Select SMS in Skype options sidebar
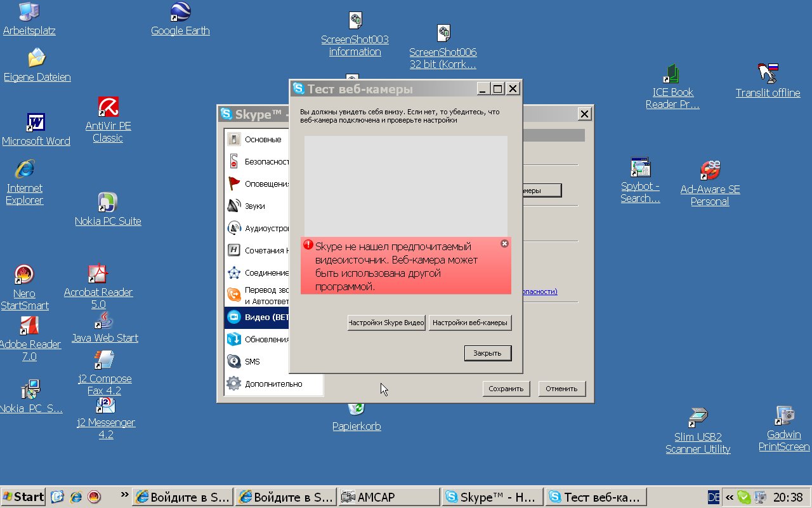The image size is (812, 508). [x=257, y=361]
